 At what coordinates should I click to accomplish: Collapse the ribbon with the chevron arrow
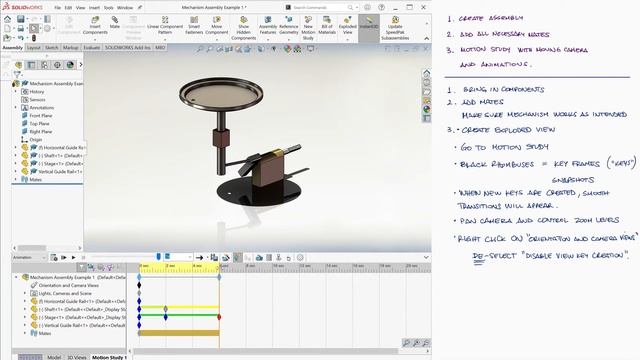click(x=427, y=38)
